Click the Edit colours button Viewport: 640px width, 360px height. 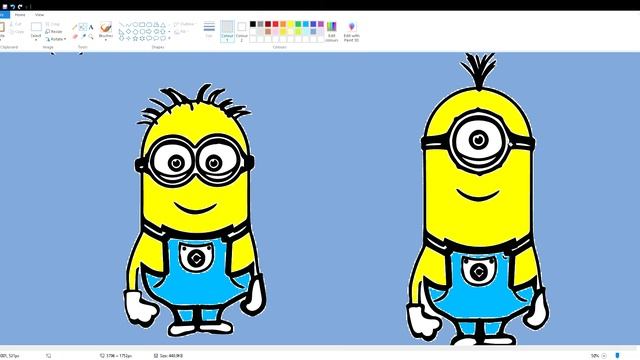(331, 31)
